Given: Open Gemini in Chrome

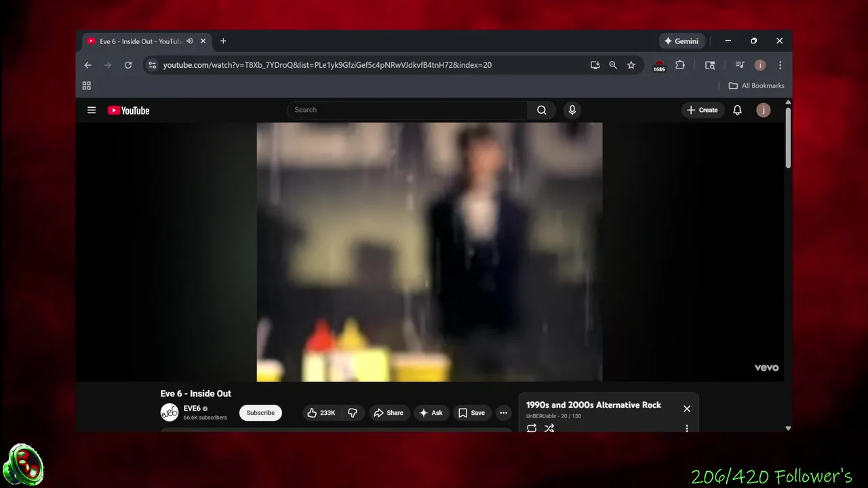Looking at the screenshot, I should click(682, 41).
